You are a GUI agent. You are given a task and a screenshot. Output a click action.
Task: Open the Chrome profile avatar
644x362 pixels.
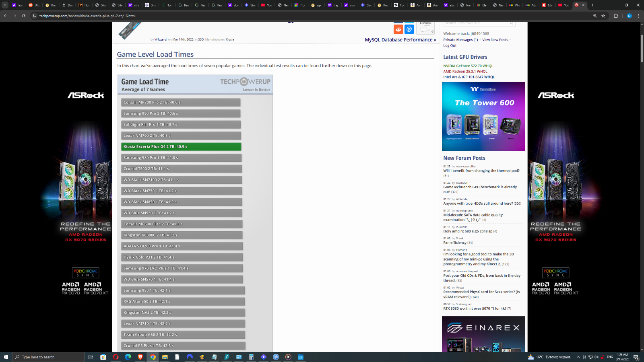pos(629,16)
